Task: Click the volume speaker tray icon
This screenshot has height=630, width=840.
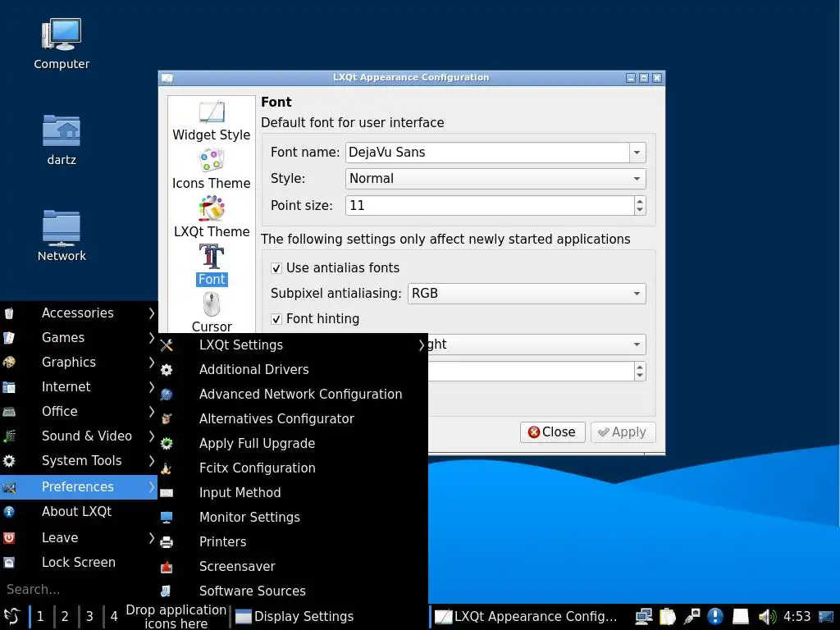Action: point(767,617)
